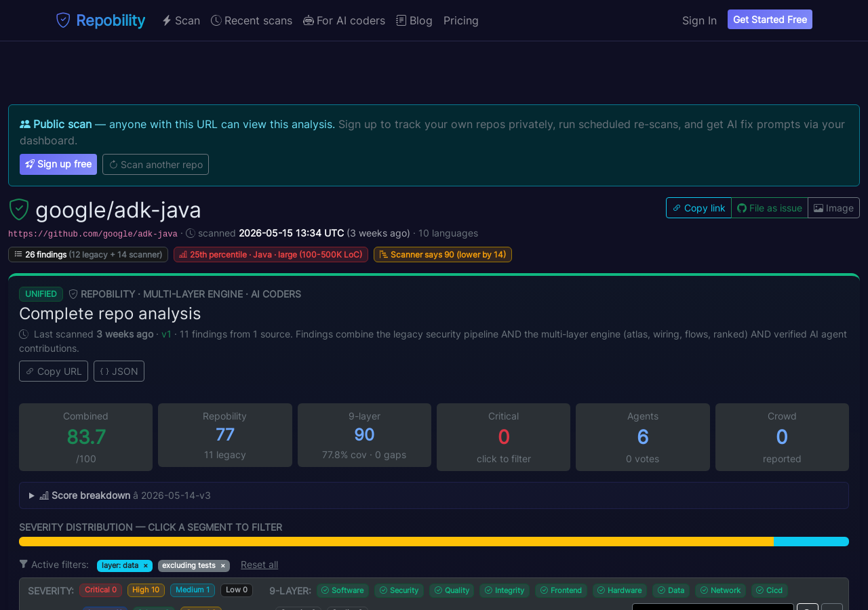The height and width of the screenshot is (610, 868).
Task: Toggle the Software layer filter
Action: (342, 591)
